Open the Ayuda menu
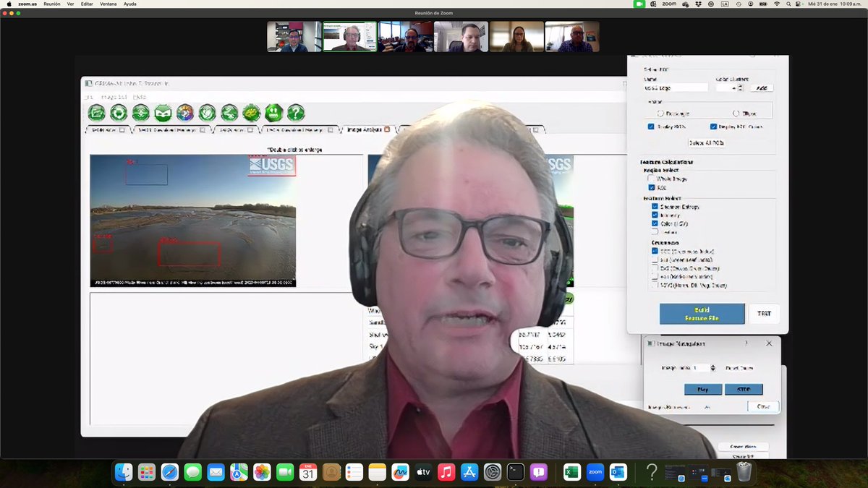This screenshot has width=868, height=488. tap(130, 4)
